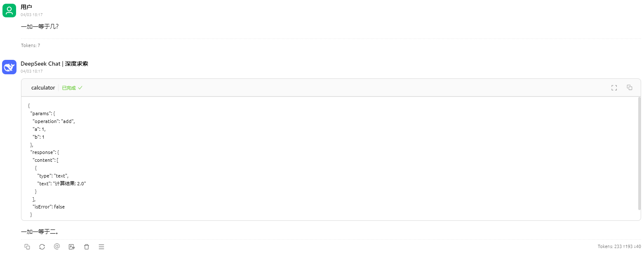The width and height of the screenshot is (644, 253).
Task: Expand calculator tool result to fullscreen
Action: click(614, 87)
